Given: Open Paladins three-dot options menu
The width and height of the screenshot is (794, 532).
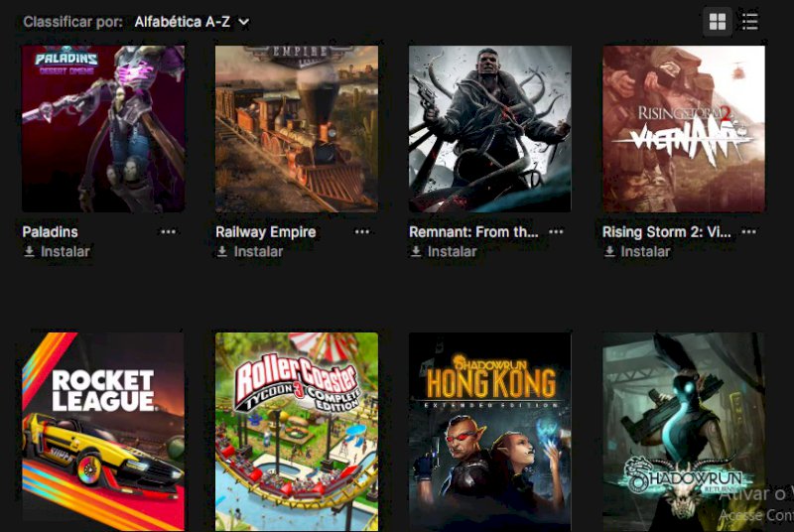Looking at the screenshot, I should click(168, 232).
